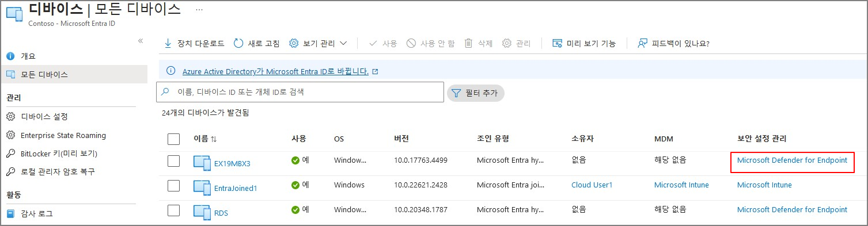The image size is (868, 226).
Task: Click the Enterprise State Roaming gear icon
Action: pyautogui.click(x=10, y=136)
